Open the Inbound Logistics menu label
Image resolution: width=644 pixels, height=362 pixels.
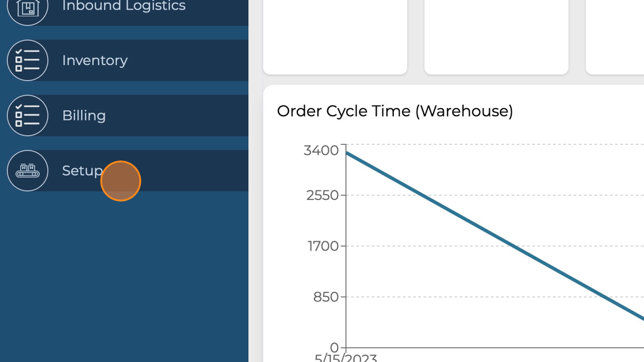124,6
